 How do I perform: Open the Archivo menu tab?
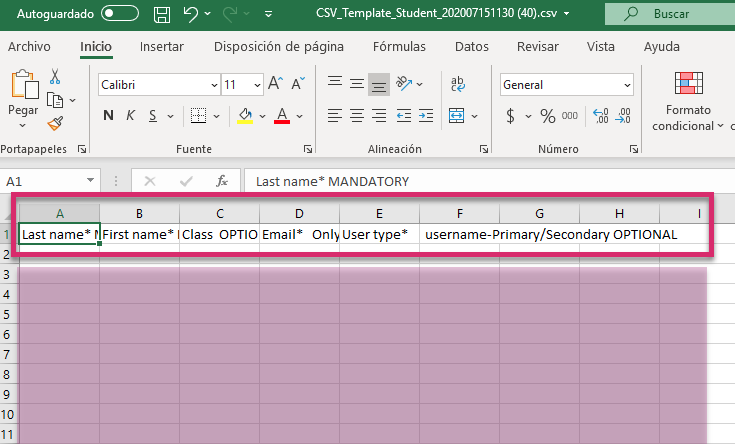[29, 46]
